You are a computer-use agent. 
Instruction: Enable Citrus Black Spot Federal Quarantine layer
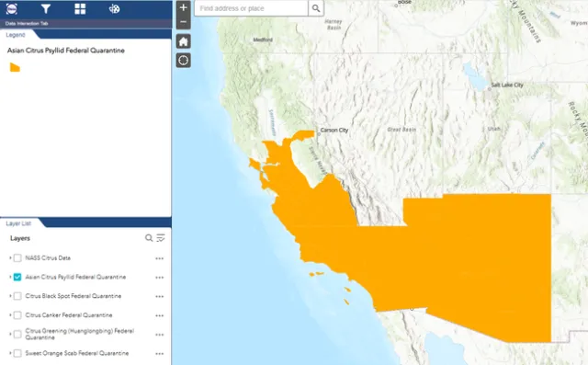tap(17, 296)
